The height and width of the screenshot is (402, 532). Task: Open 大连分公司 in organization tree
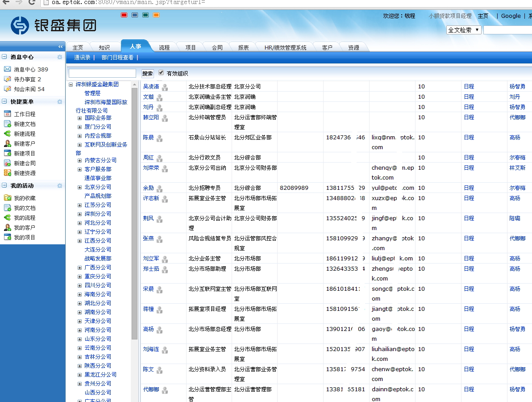[x=98, y=250]
